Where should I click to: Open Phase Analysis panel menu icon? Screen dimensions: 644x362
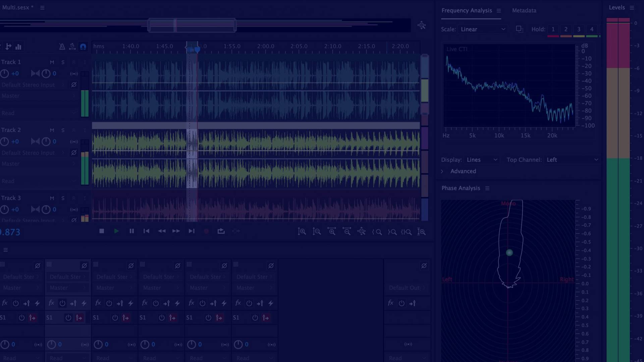(487, 188)
